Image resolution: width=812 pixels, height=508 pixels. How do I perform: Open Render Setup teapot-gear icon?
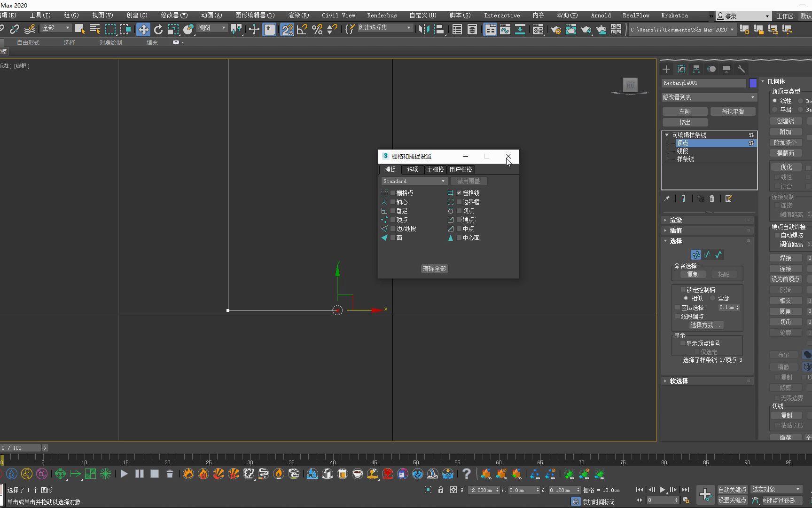(x=555, y=29)
